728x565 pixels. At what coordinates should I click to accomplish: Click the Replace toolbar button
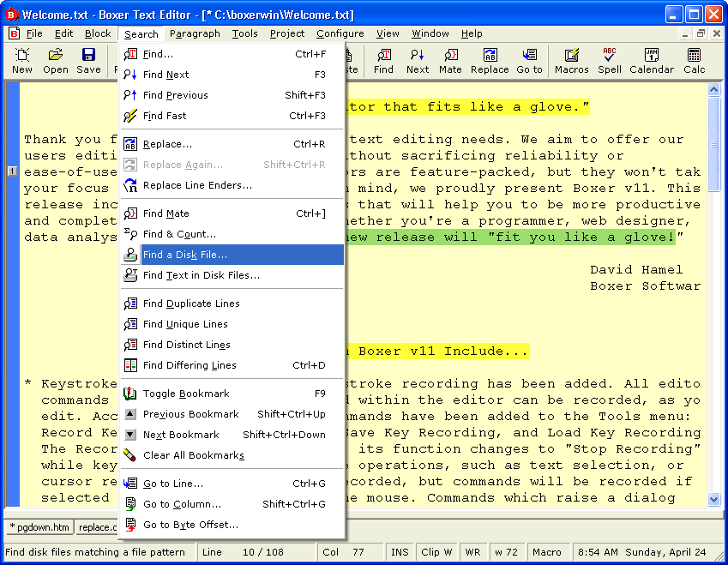[490, 61]
